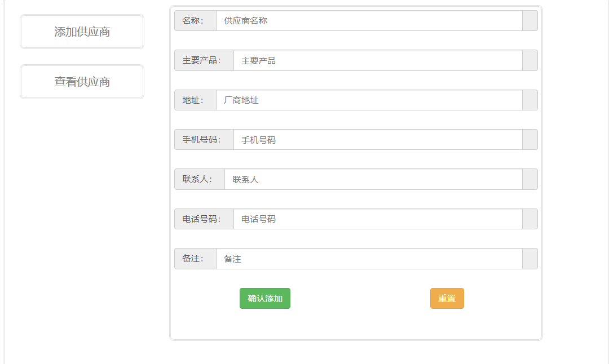This screenshot has width=609, height=364.
Task: Click the 手机号码: label
Action: 204,140
